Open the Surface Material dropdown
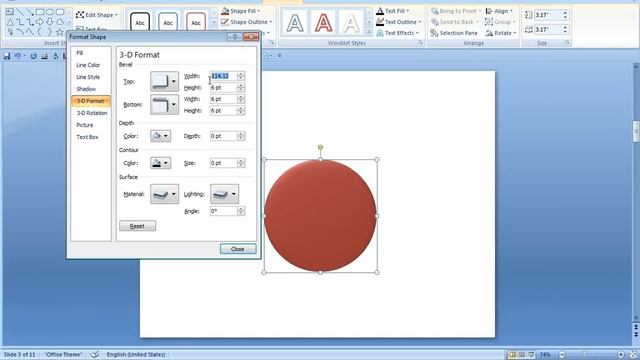 (x=164, y=194)
